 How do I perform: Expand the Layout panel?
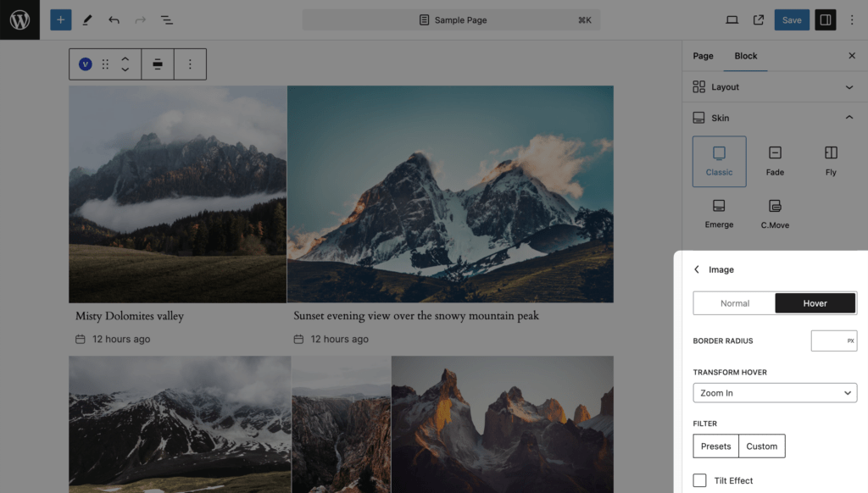click(x=775, y=87)
